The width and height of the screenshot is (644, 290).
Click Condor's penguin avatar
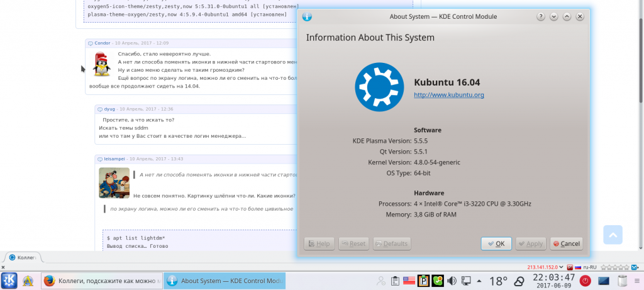pyautogui.click(x=101, y=64)
